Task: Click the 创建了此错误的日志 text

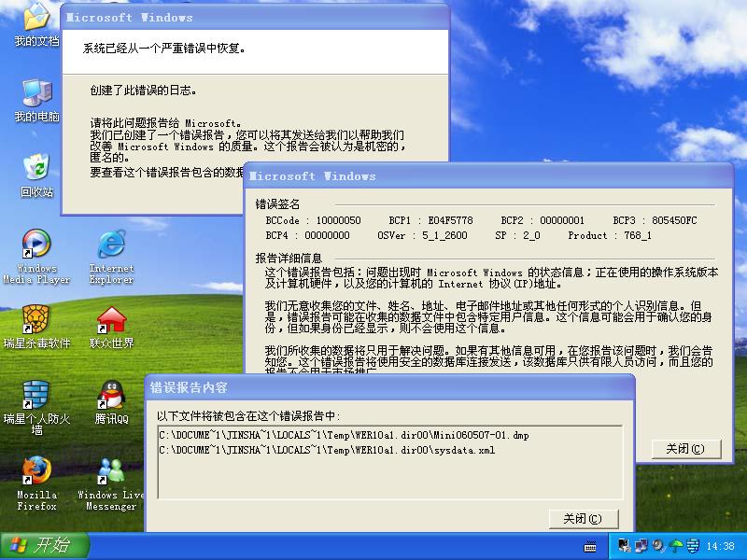Action: 144,91
